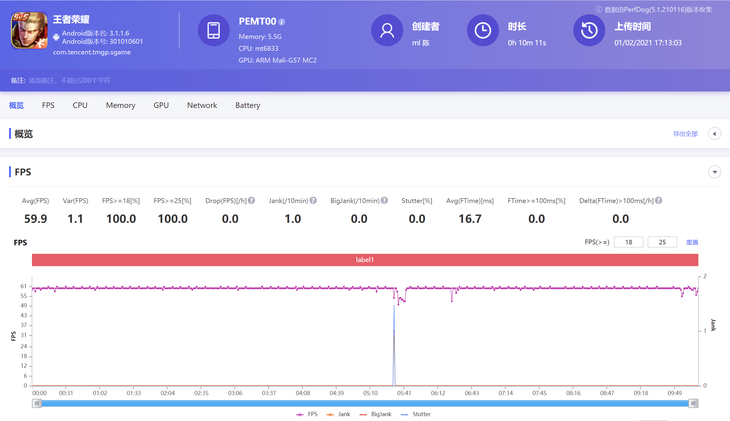Toggle the Stutter series in chart legend
The height and width of the screenshot is (421, 730).
(417, 413)
